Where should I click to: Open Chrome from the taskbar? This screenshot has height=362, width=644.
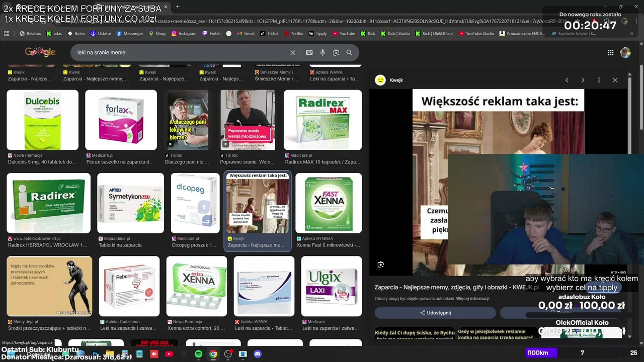213,354
